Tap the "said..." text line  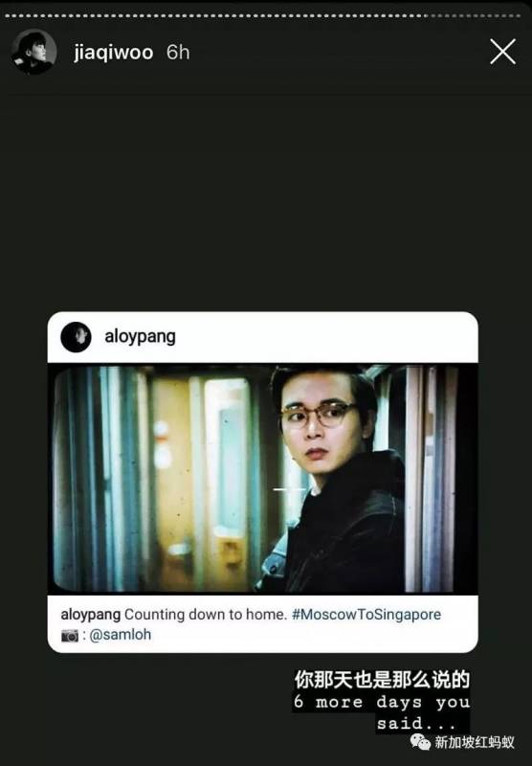click(415, 723)
